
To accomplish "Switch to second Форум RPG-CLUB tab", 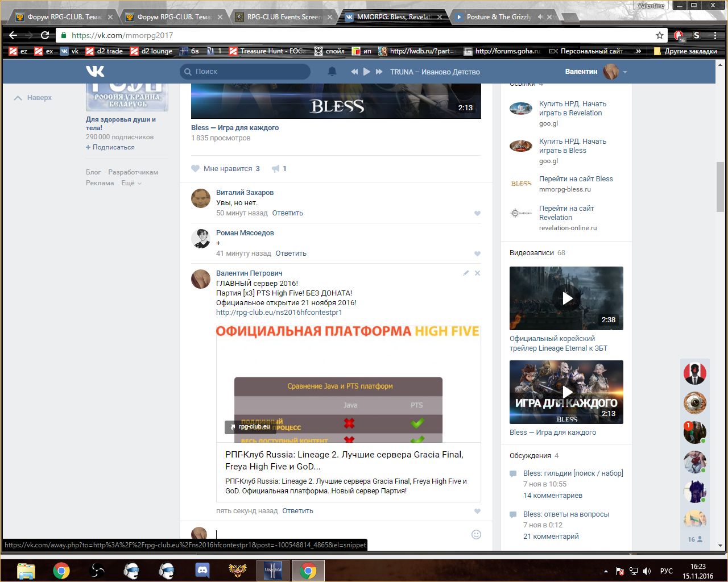I will tap(173, 17).
